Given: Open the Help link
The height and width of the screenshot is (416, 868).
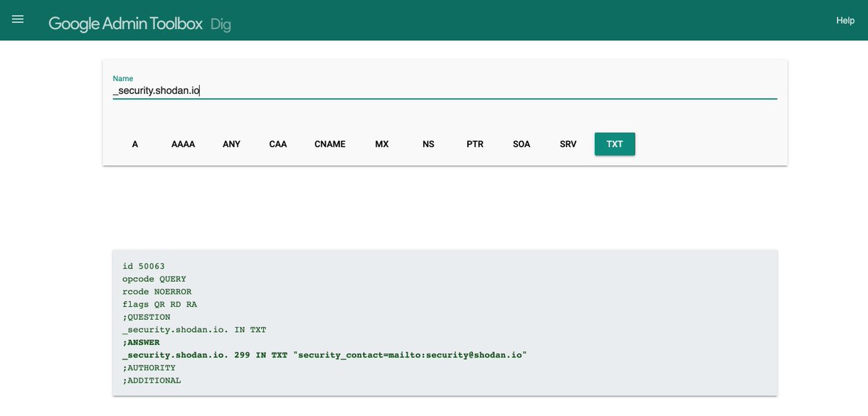Looking at the screenshot, I should 846,20.
